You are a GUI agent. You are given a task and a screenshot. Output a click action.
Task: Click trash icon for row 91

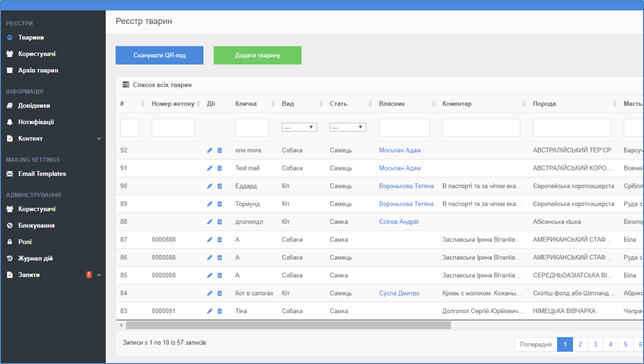(x=220, y=168)
